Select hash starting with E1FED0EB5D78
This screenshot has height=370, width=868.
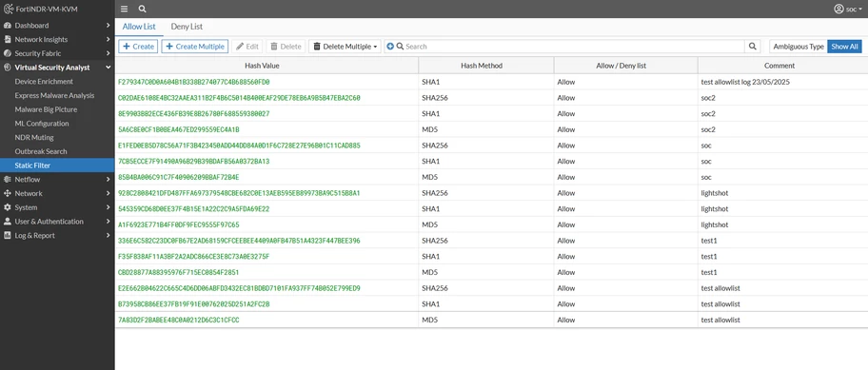click(x=239, y=146)
